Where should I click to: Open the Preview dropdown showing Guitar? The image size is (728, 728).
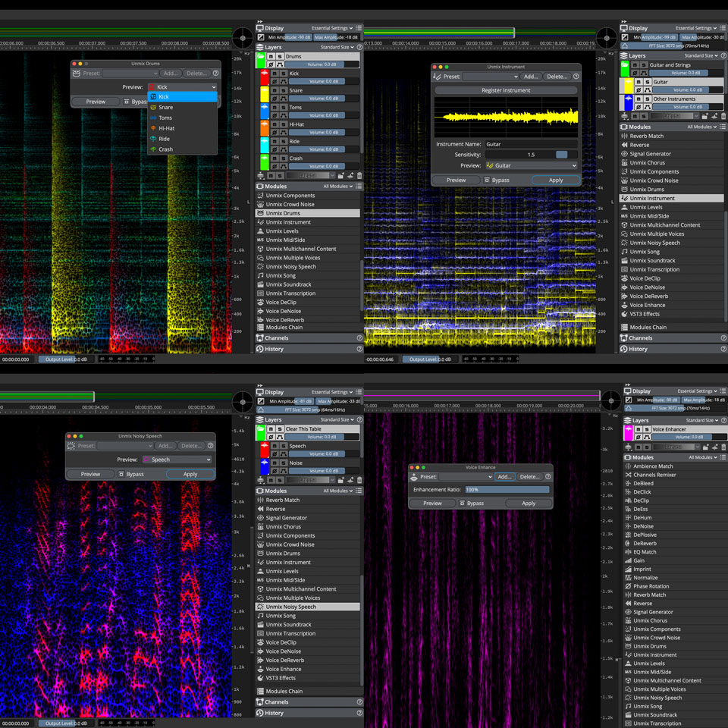click(x=532, y=165)
